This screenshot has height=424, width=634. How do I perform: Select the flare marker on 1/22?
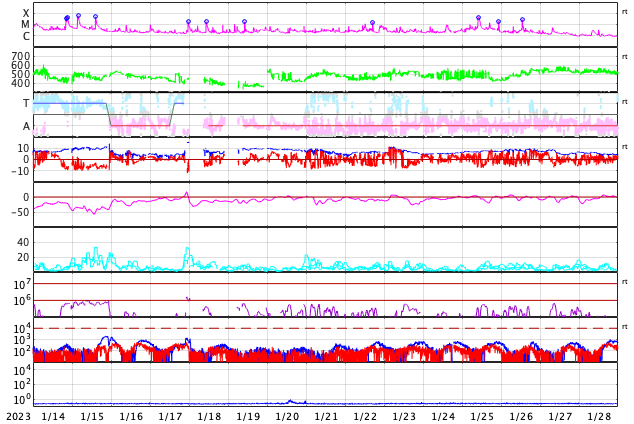372,23
